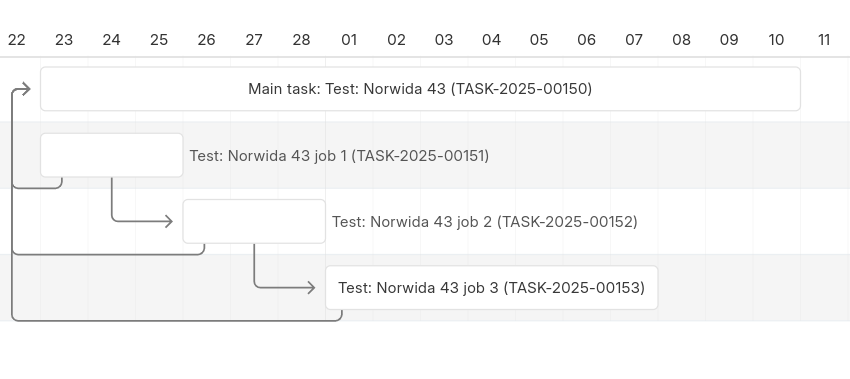Click the connector line below job 1 bar
The height and width of the screenshot is (379, 850).
tap(37, 188)
